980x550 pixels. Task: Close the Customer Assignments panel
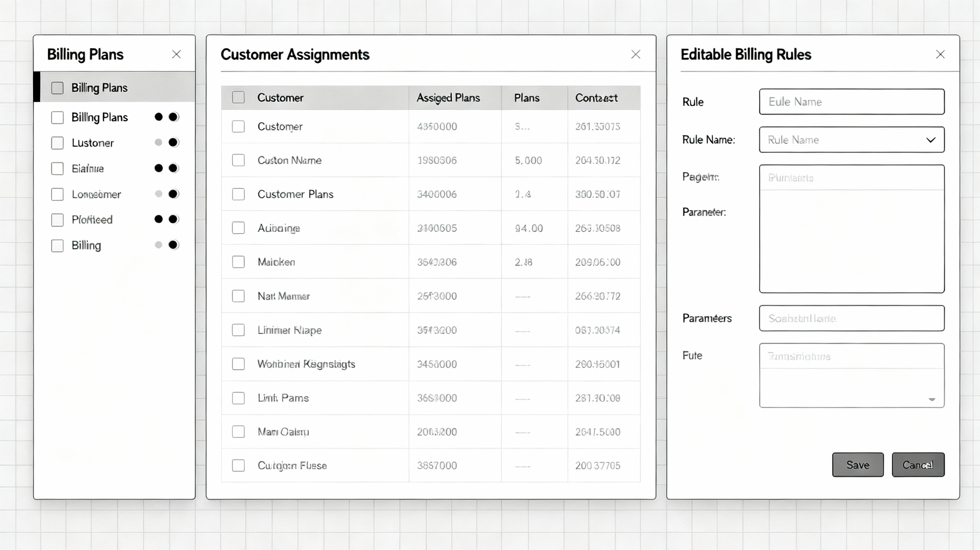point(635,54)
